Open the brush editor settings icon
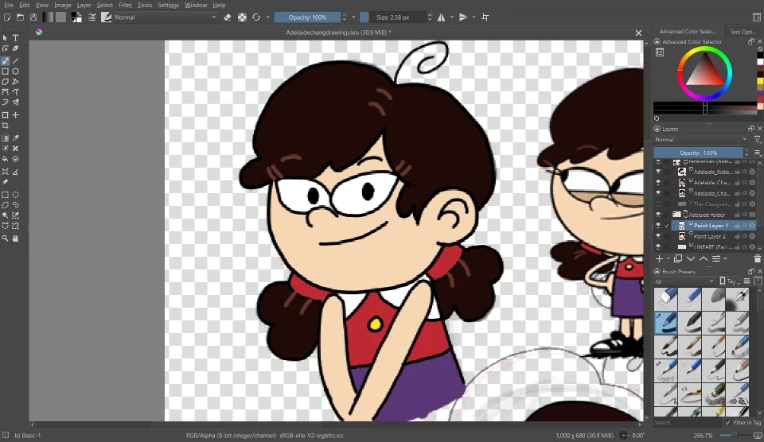This screenshot has width=764, height=442. (x=92, y=17)
